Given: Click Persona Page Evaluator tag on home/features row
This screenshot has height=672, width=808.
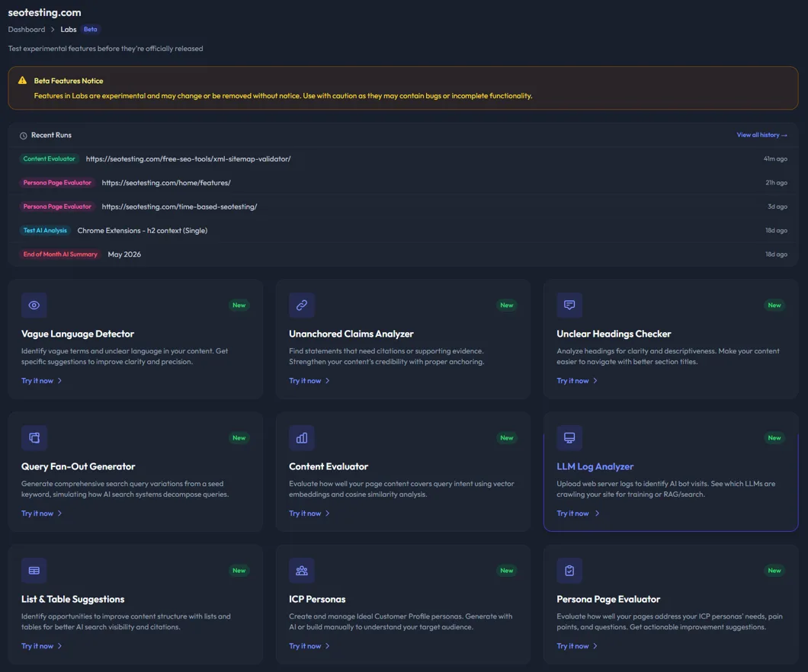Looking at the screenshot, I should [x=57, y=182].
